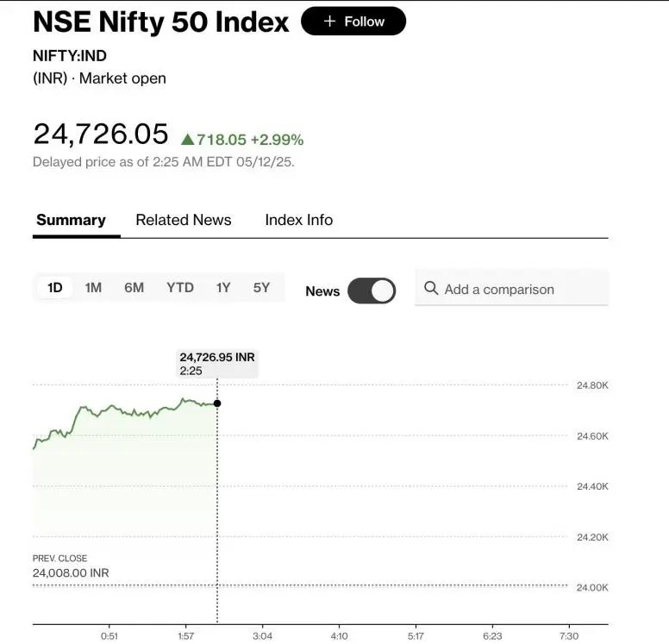Switch to the Related News tab
669x644 pixels.
pyautogui.click(x=184, y=220)
